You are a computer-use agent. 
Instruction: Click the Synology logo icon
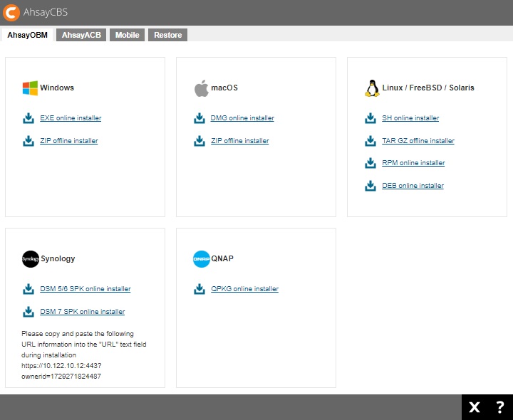pyautogui.click(x=31, y=259)
